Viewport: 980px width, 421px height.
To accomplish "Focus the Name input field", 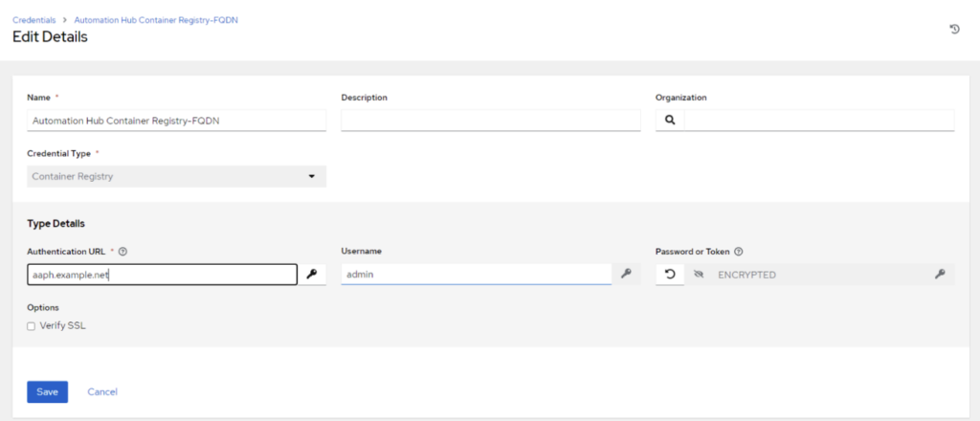I will (177, 121).
